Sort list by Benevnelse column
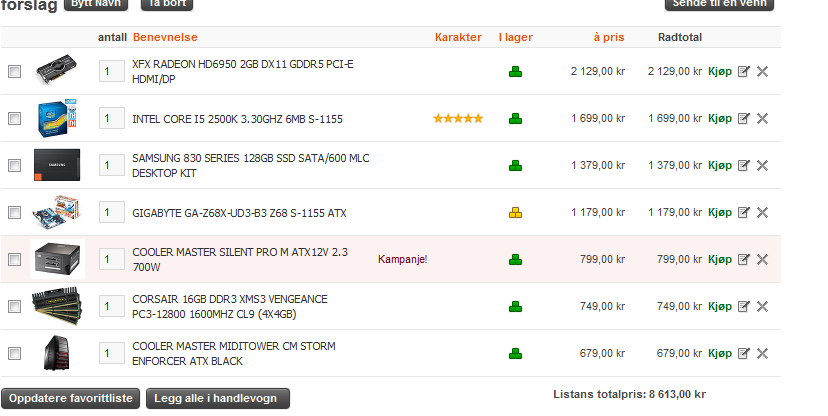 click(165, 37)
